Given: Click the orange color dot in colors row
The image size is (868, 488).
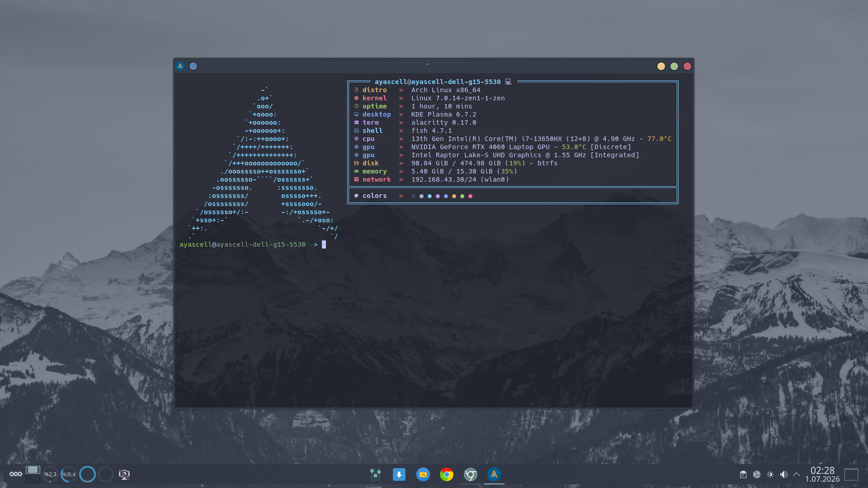Looking at the screenshot, I should 454,196.
